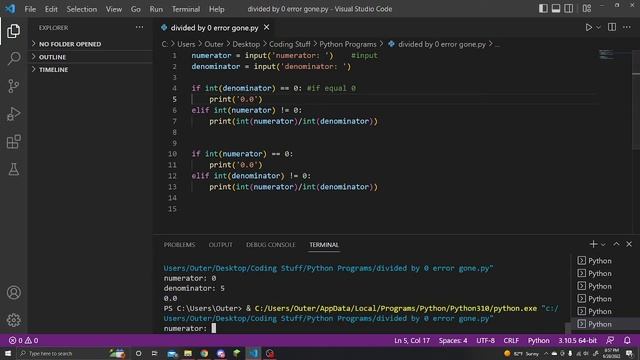Open the Terminal menu
This screenshot has width=640, height=360.
pyautogui.click(x=186, y=9)
